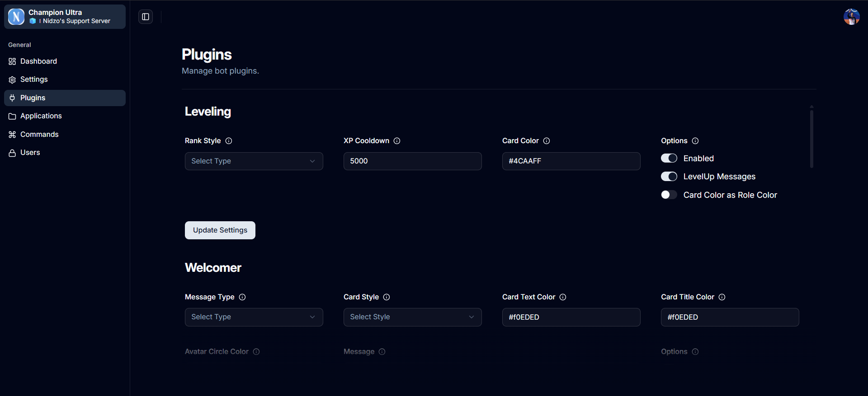Click the info icon next to Rank Style
Image resolution: width=868 pixels, height=396 pixels.
coord(229,141)
